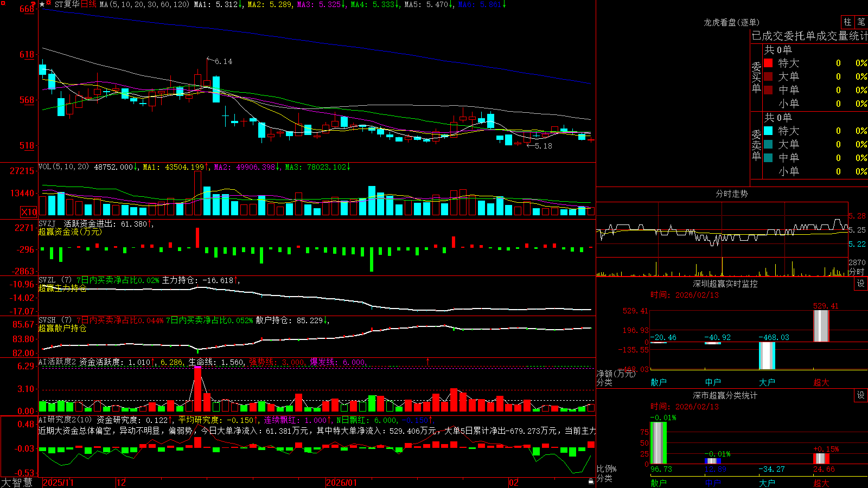The image size is (868, 488).
Task: Click the -40.92 中户 value in 实时监控
Action: 718,337
